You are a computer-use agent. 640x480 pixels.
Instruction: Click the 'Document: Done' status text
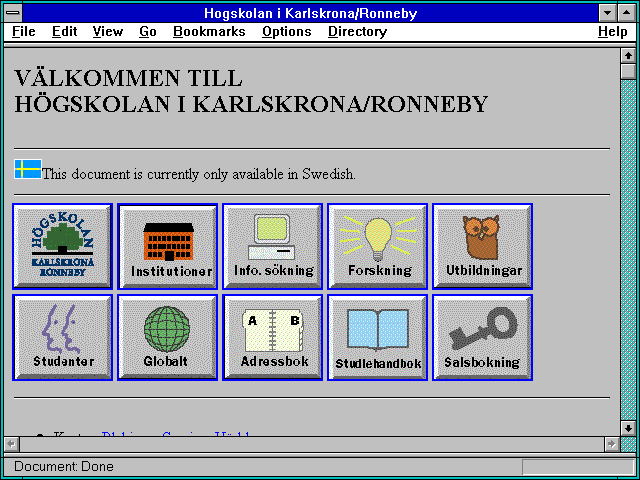(64, 466)
